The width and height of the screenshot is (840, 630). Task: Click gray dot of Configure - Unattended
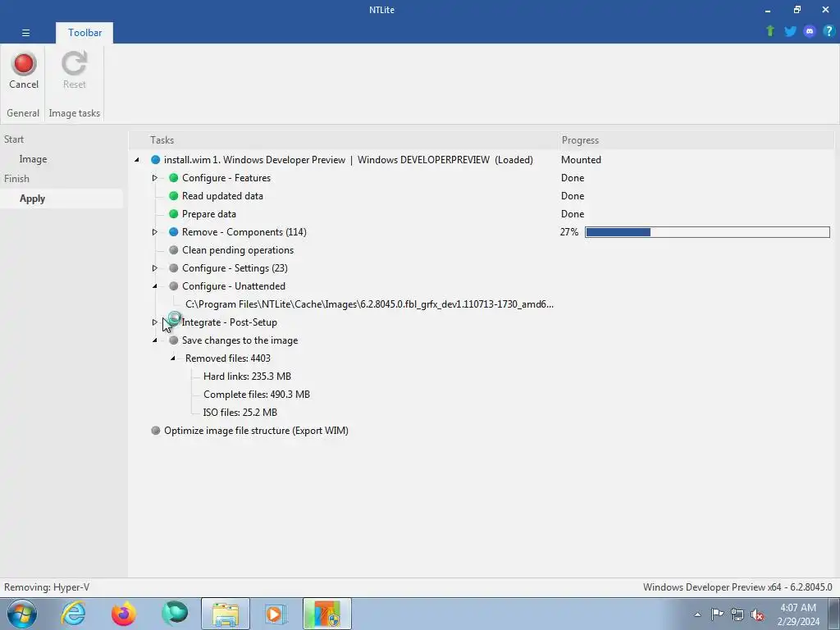tap(174, 286)
